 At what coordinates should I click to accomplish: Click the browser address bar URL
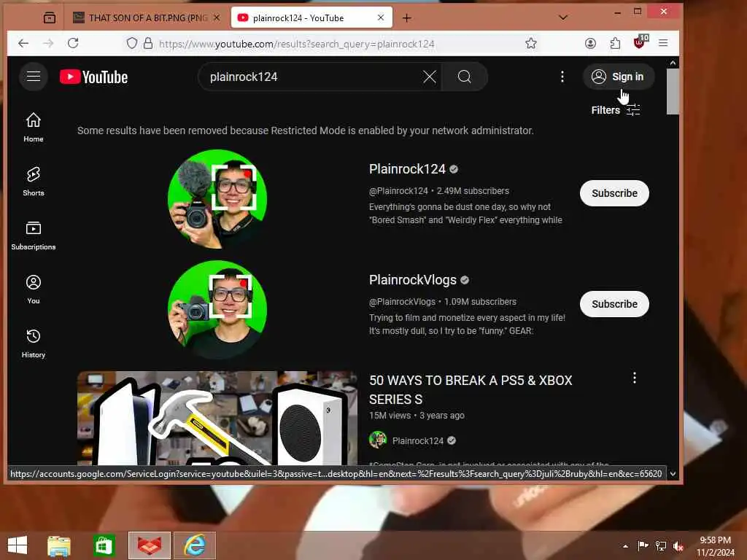[x=296, y=44]
